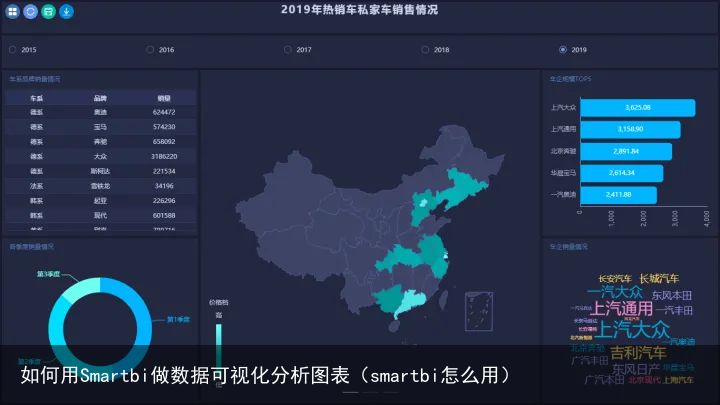Click 长安汽车 in the word cloud
720x405 pixels.
[615, 279]
